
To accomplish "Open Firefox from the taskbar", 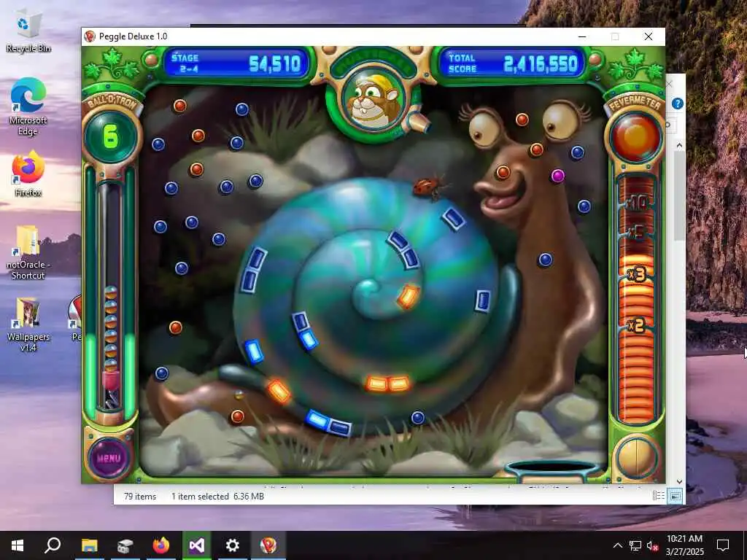I will pyautogui.click(x=161, y=545).
